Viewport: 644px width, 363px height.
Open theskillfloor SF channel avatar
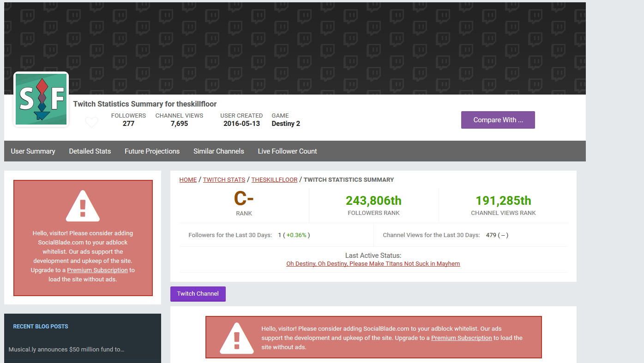[x=41, y=99]
